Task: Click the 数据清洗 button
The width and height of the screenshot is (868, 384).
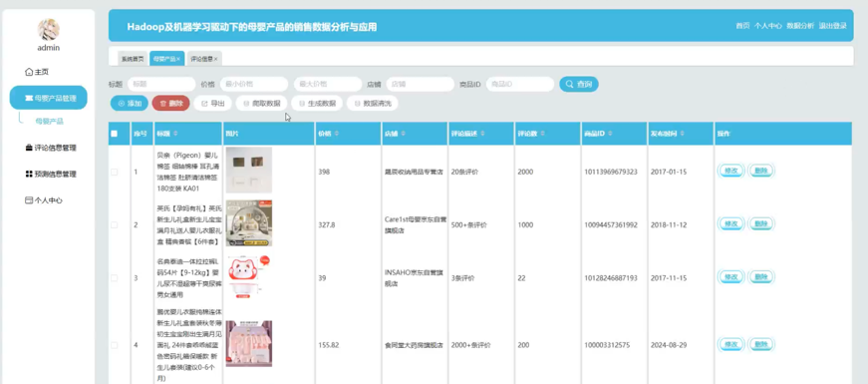Action: tap(372, 103)
